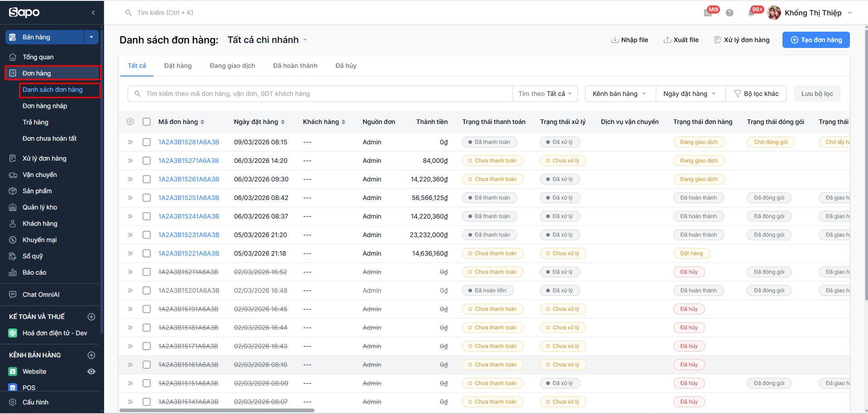Click the order search input field

[x=326, y=94]
